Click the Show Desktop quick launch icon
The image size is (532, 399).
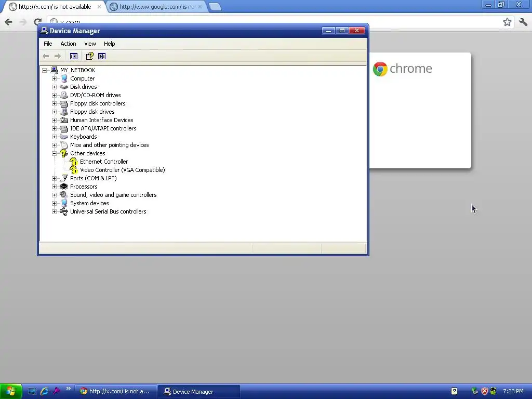32,391
